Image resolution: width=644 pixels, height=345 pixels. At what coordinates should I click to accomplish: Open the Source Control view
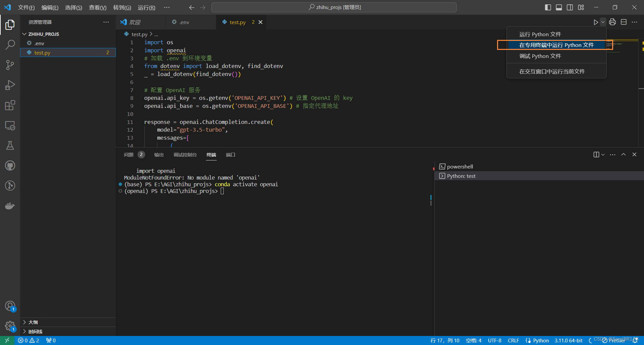point(10,65)
